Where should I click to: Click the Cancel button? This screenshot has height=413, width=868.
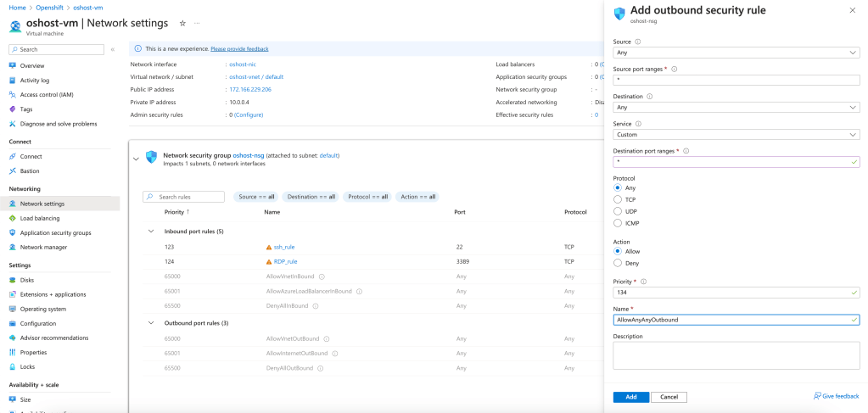(669, 397)
